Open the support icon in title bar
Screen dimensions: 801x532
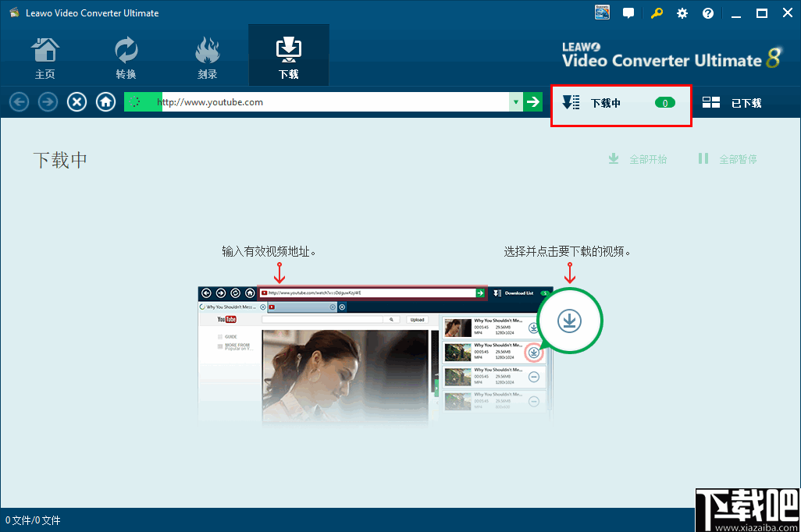pyautogui.click(x=602, y=12)
